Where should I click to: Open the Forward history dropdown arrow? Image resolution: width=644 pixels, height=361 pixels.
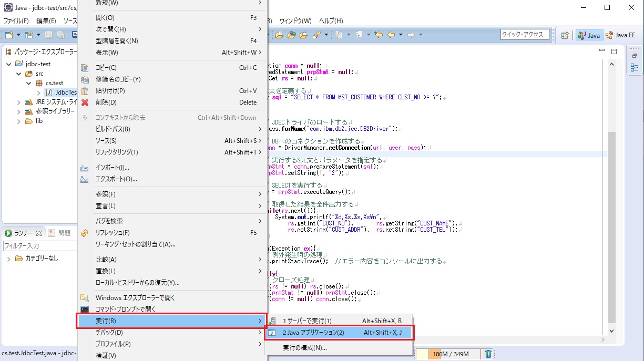tap(421, 35)
